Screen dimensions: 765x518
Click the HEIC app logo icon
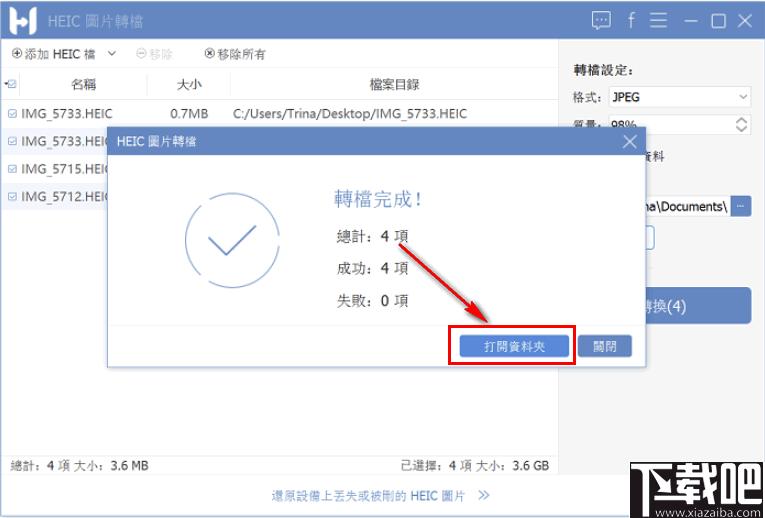(x=23, y=20)
